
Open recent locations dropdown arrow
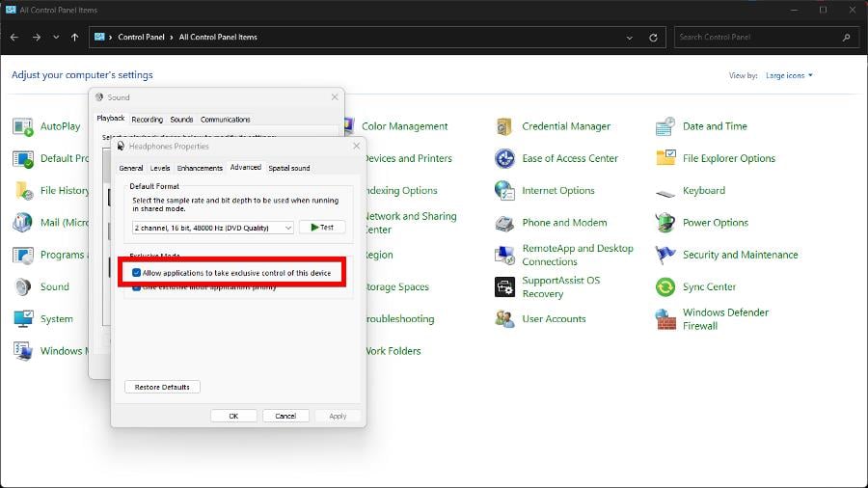pos(56,37)
